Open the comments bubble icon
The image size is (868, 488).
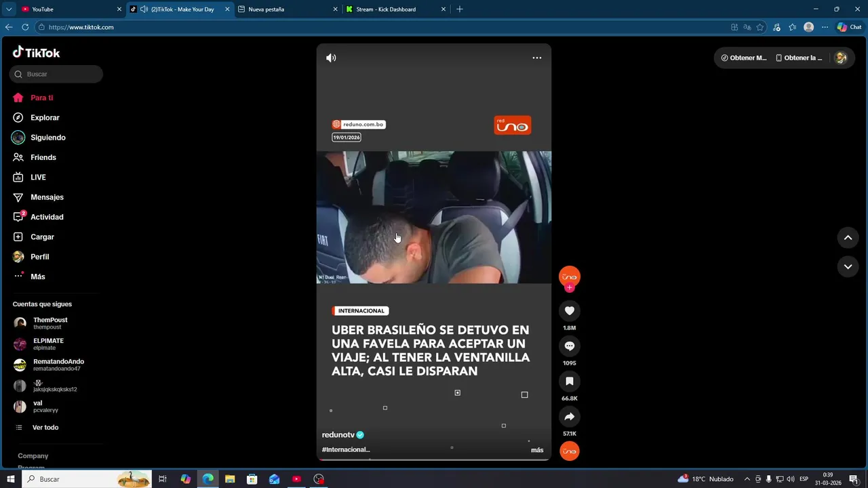click(570, 346)
